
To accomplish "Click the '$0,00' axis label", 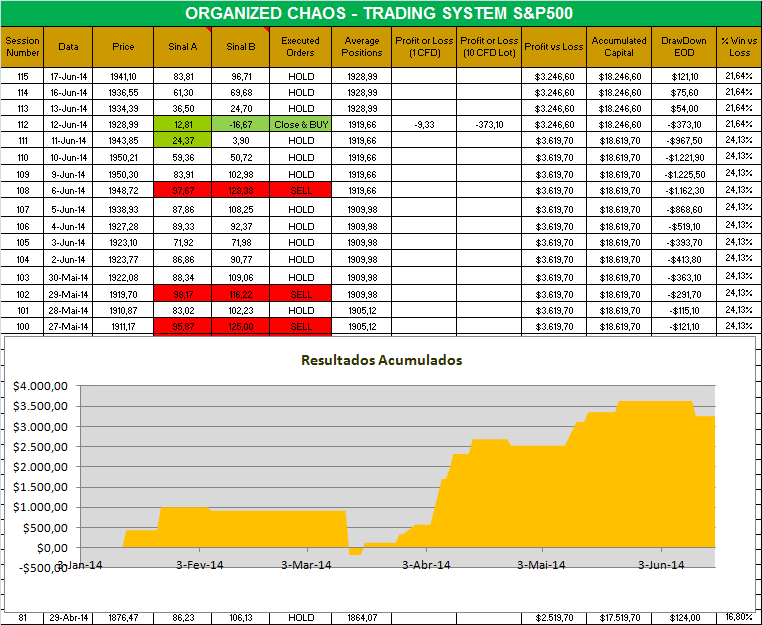I will [x=52, y=548].
